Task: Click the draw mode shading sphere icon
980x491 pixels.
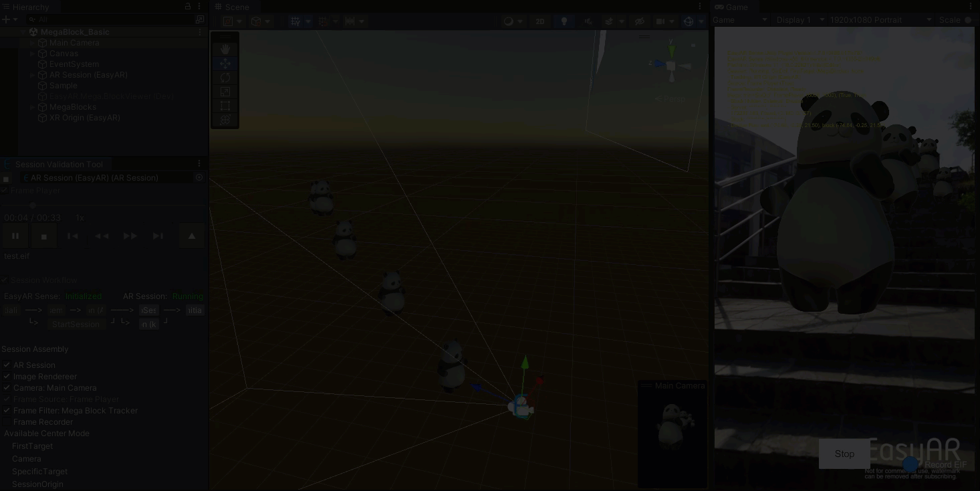Action: [x=509, y=21]
